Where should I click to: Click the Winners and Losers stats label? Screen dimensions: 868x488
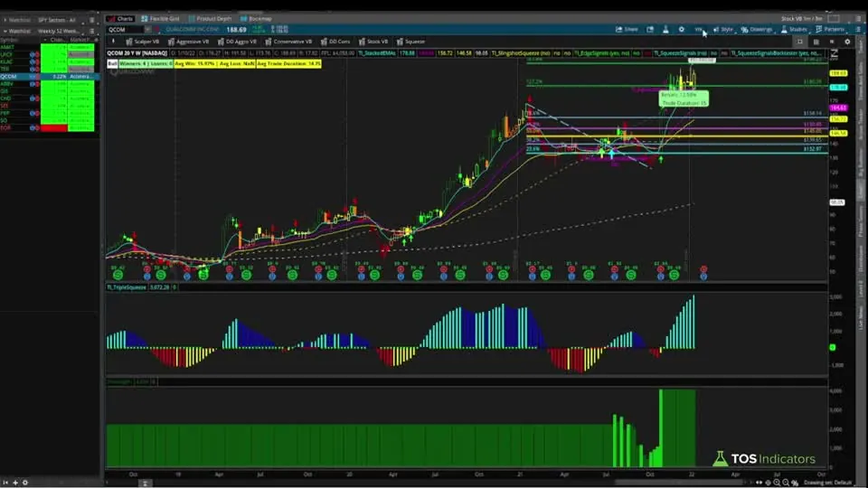pos(146,63)
